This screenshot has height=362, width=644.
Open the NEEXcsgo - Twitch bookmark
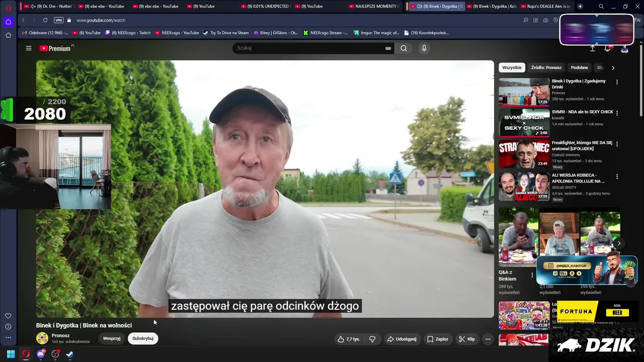click(x=127, y=33)
